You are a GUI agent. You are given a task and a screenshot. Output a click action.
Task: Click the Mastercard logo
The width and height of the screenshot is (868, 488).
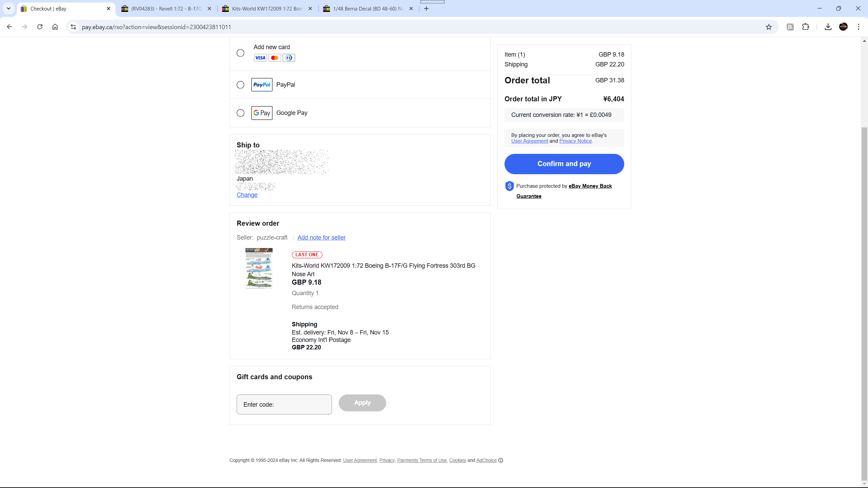274,58
